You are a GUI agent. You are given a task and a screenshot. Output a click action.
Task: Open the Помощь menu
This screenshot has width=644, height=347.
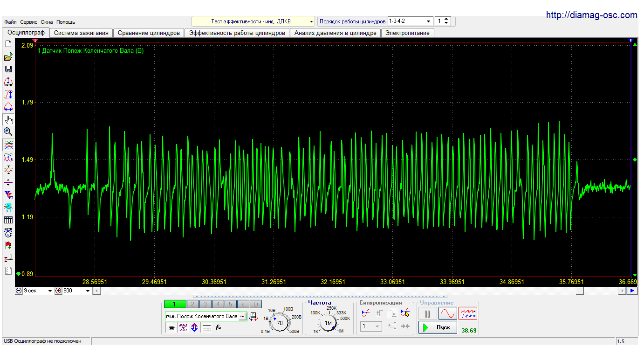point(66,22)
